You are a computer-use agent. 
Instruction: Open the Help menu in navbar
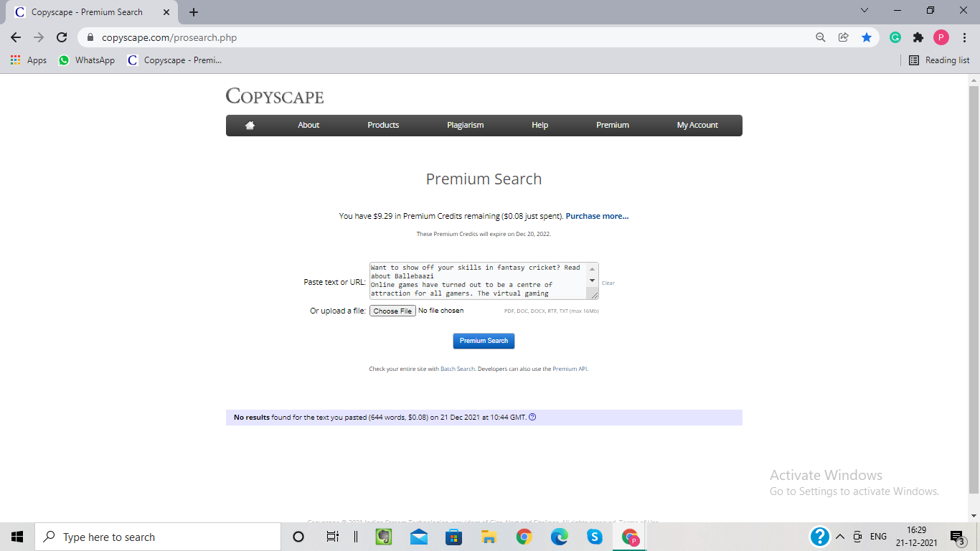tap(540, 125)
